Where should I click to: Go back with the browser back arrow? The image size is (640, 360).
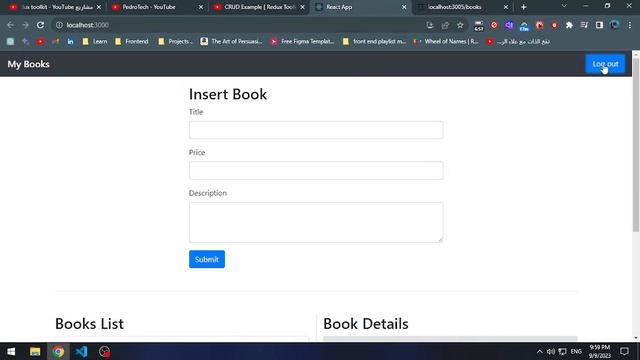pos(10,25)
